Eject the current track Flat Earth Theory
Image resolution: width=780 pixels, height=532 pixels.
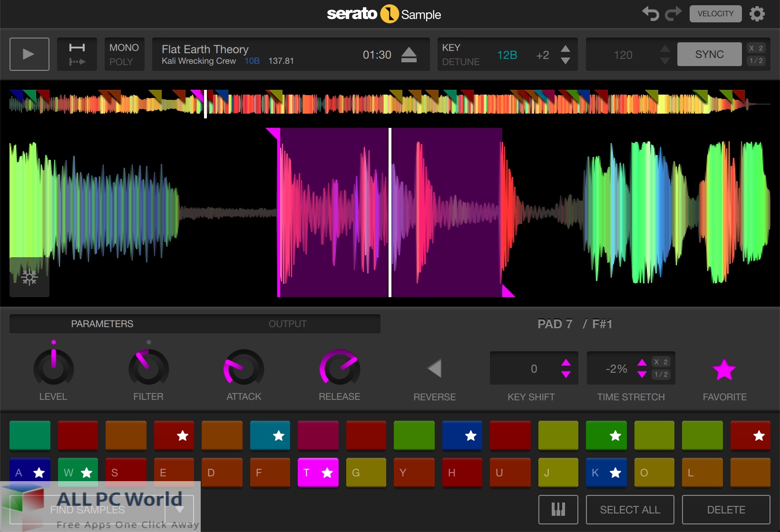(x=408, y=54)
